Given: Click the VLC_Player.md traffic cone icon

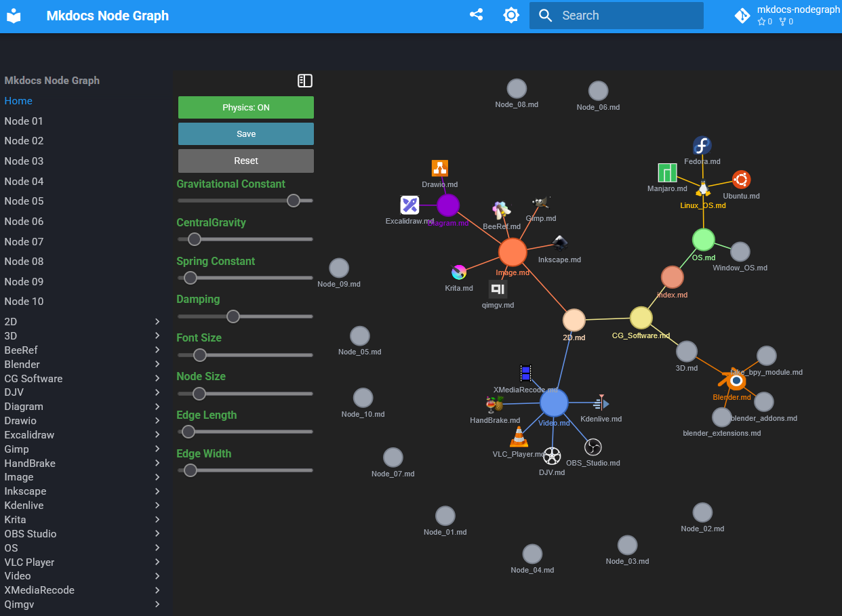Looking at the screenshot, I should [x=519, y=437].
